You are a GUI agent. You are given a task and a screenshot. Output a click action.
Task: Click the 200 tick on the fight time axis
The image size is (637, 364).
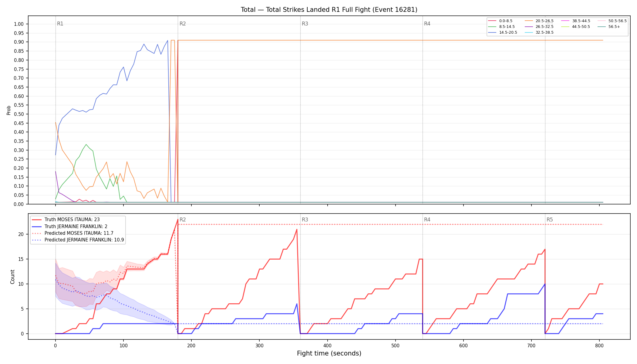point(191,345)
